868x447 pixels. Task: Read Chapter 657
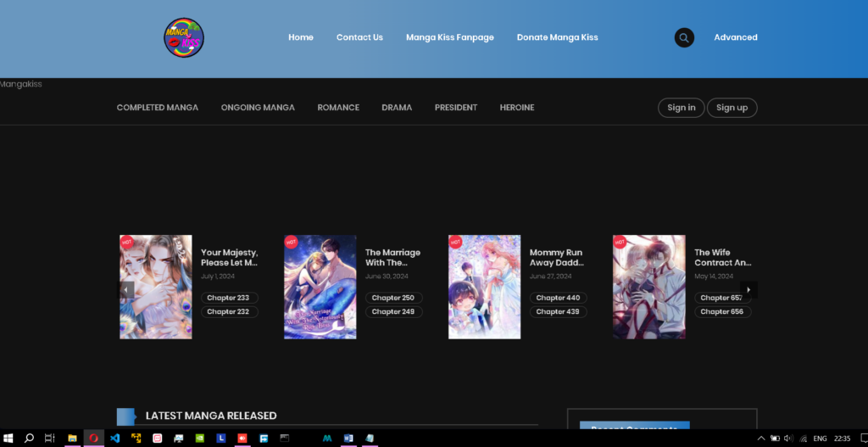tap(722, 298)
